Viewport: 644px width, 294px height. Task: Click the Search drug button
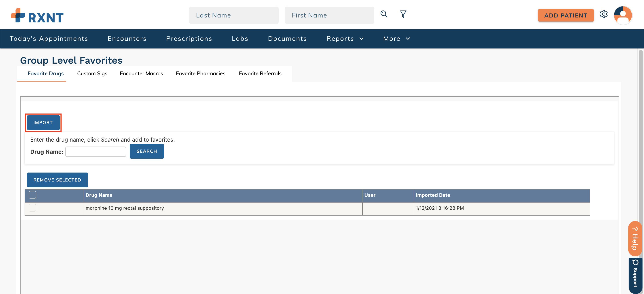tap(147, 151)
